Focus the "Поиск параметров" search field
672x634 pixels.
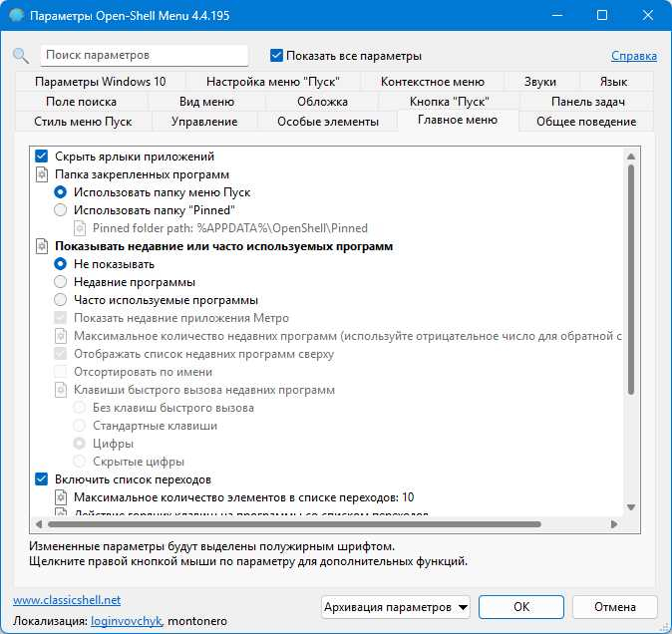point(144,55)
